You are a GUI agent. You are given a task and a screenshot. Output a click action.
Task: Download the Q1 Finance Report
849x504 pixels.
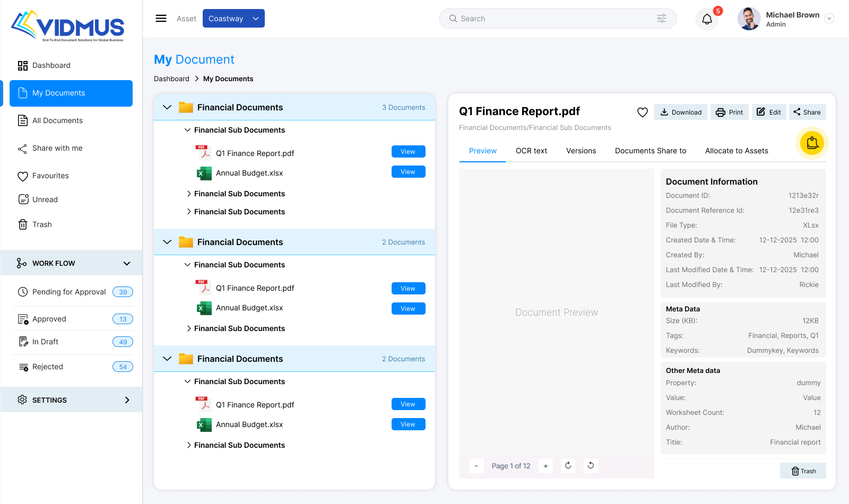[680, 112]
